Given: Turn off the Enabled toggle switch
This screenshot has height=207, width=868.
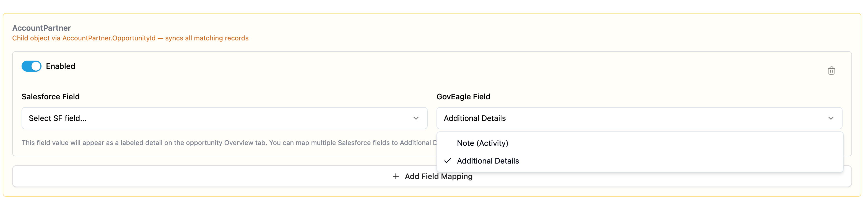Looking at the screenshot, I should pos(31,66).
